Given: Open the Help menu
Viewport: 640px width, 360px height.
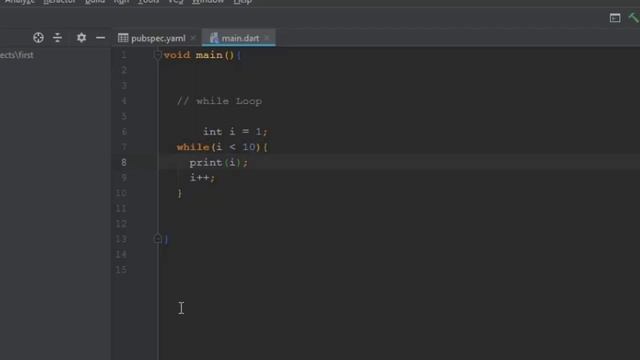Looking at the screenshot, I should coord(242,2).
